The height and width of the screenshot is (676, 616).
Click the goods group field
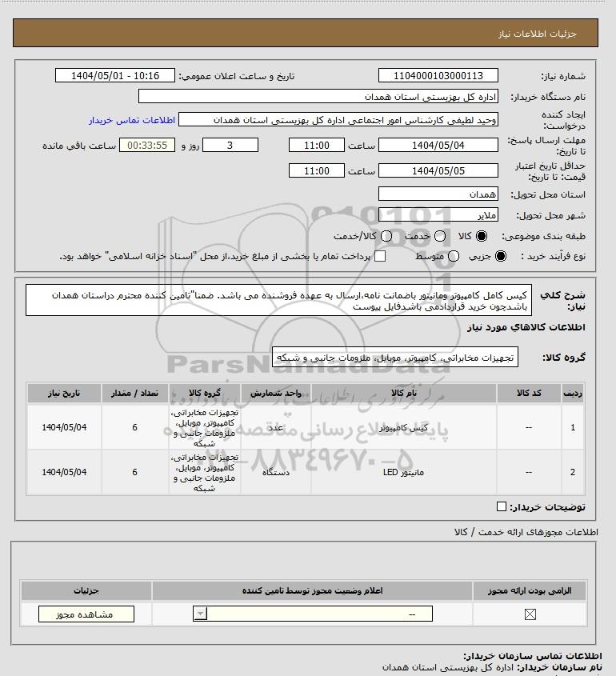pos(395,358)
